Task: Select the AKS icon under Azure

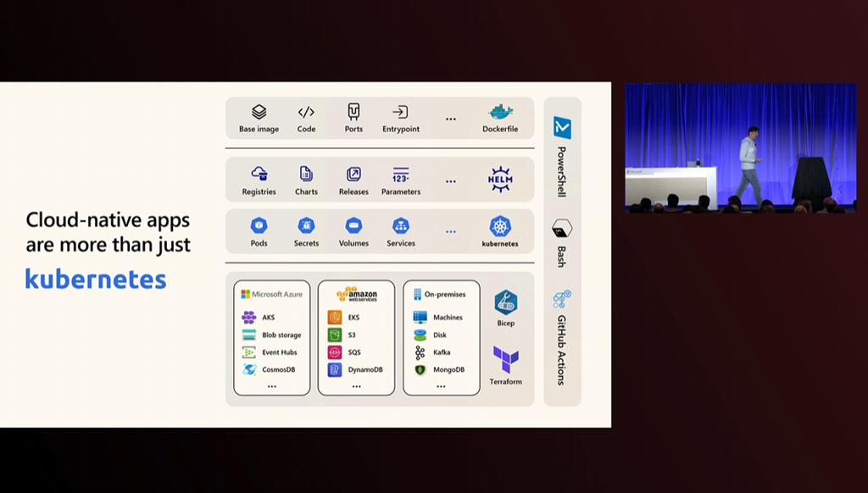Action: point(249,317)
